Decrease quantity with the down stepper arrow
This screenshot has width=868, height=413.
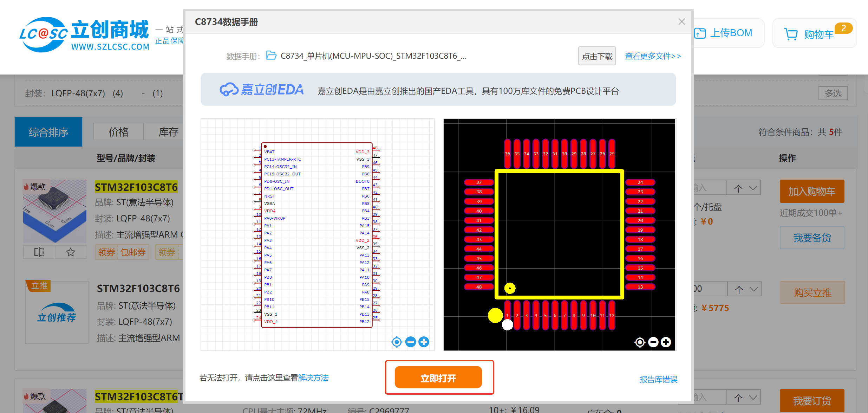pos(753,187)
